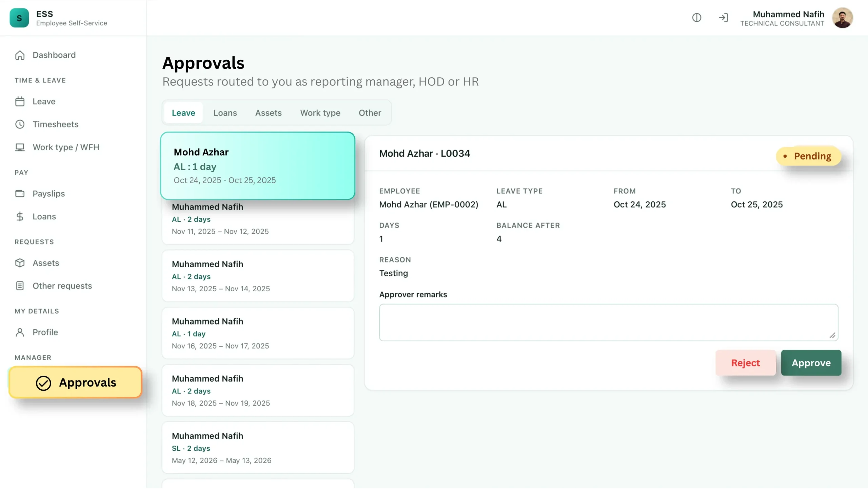The width and height of the screenshot is (868, 489).
Task: Click the ESS logo icon
Action: (x=19, y=18)
